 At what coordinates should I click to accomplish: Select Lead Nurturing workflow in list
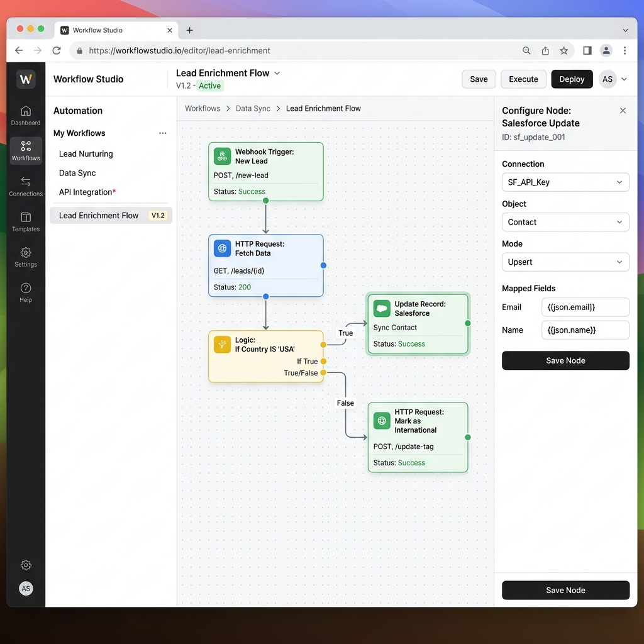86,154
